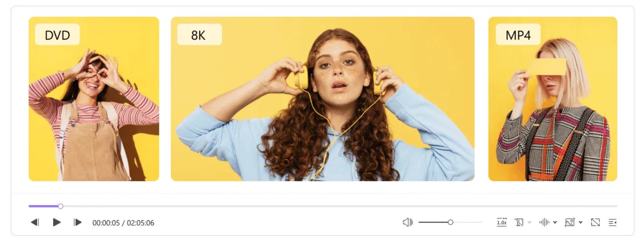Toggle fullscreen with the expand icon
Viewport: 644px width, 242px height.
595,222
